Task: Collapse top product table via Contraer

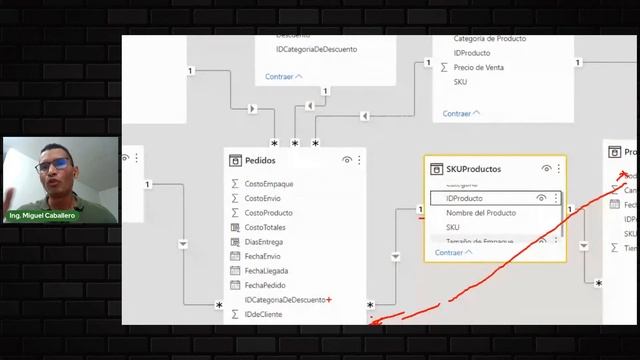Action: tap(461, 114)
